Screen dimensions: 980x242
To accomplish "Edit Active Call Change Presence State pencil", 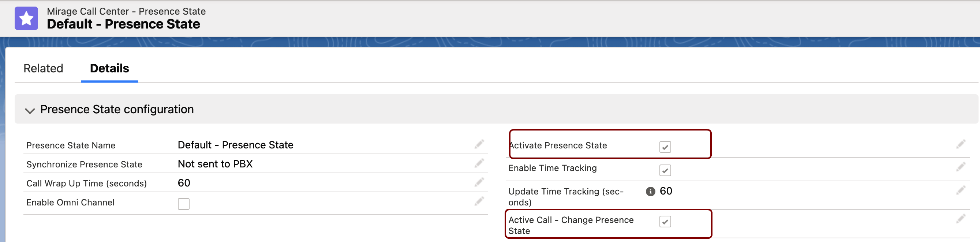I will click(961, 219).
